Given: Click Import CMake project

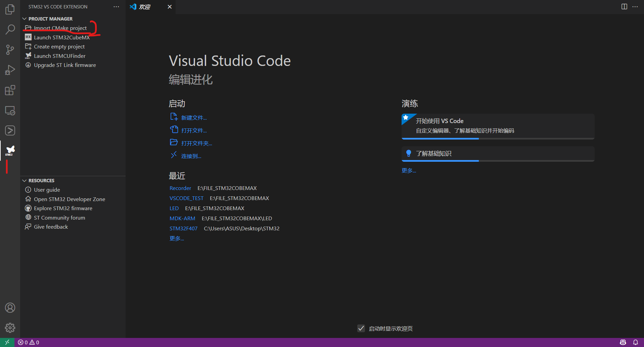Looking at the screenshot, I should point(60,28).
